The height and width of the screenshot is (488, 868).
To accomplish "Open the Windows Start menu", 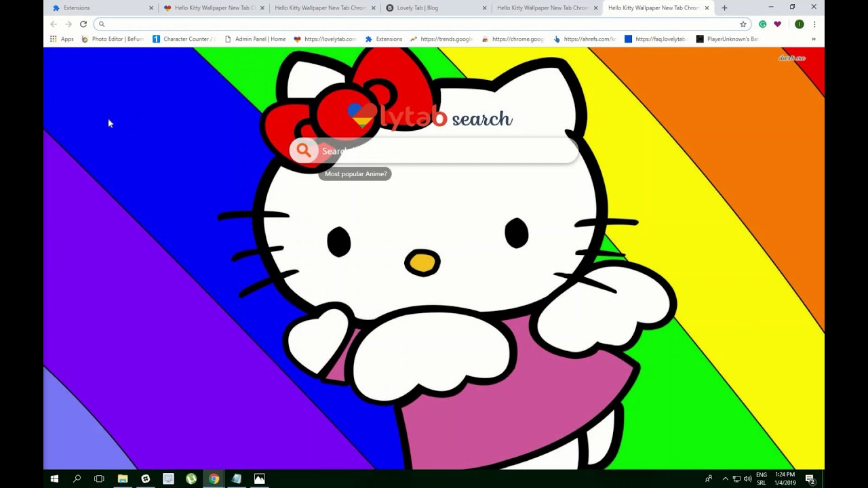I will (54, 479).
